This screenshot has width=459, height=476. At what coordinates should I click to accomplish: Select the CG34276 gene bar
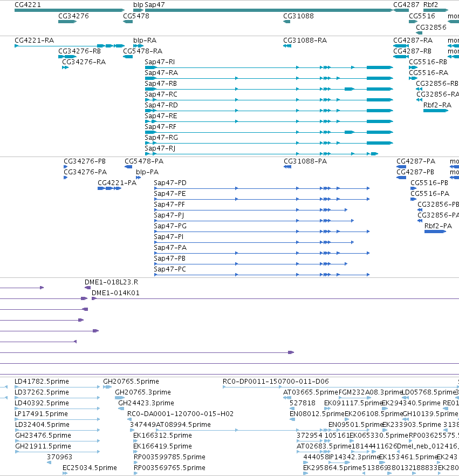67,22
